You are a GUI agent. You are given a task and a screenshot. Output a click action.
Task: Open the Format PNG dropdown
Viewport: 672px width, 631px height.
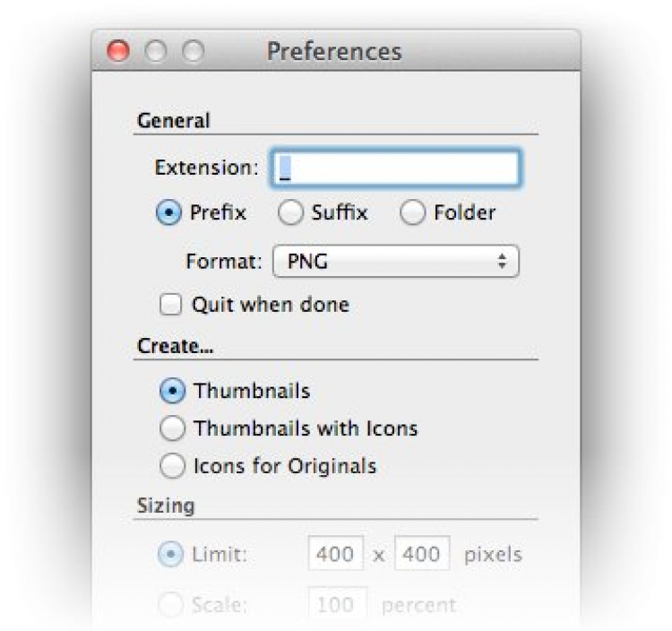click(395, 262)
